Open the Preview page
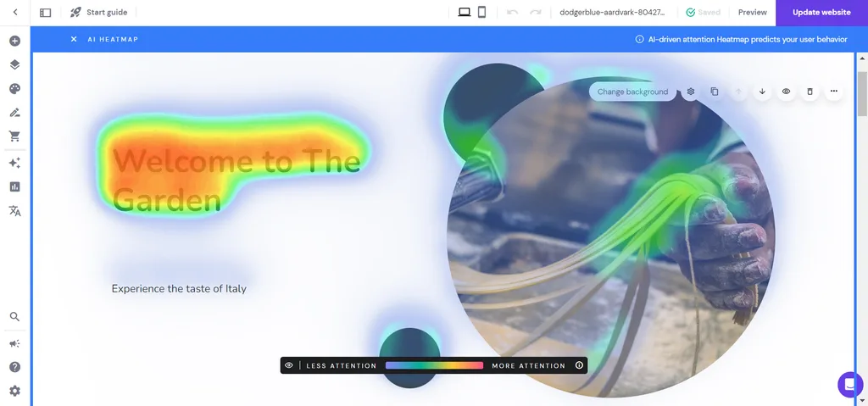Viewport: 868px width, 406px height. [x=753, y=12]
